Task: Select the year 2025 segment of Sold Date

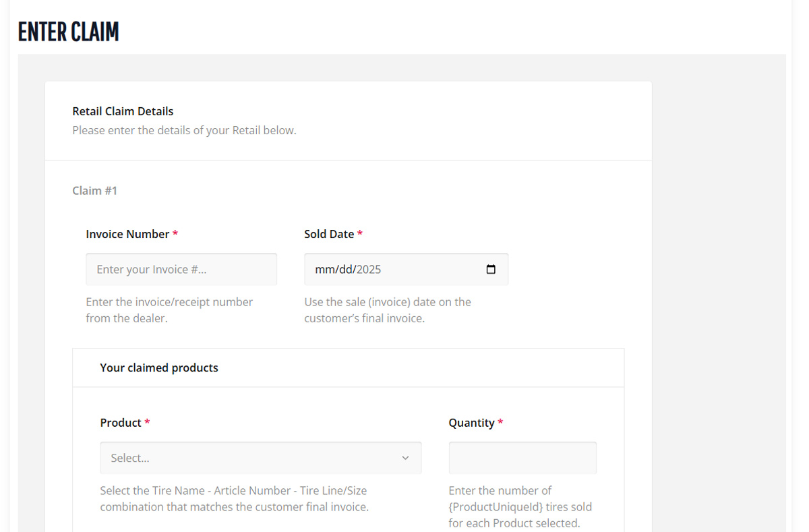Action: tap(369, 269)
